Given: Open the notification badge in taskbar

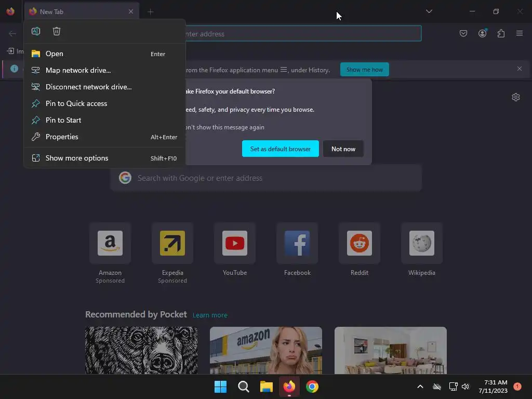Looking at the screenshot, I should (517, 386).
